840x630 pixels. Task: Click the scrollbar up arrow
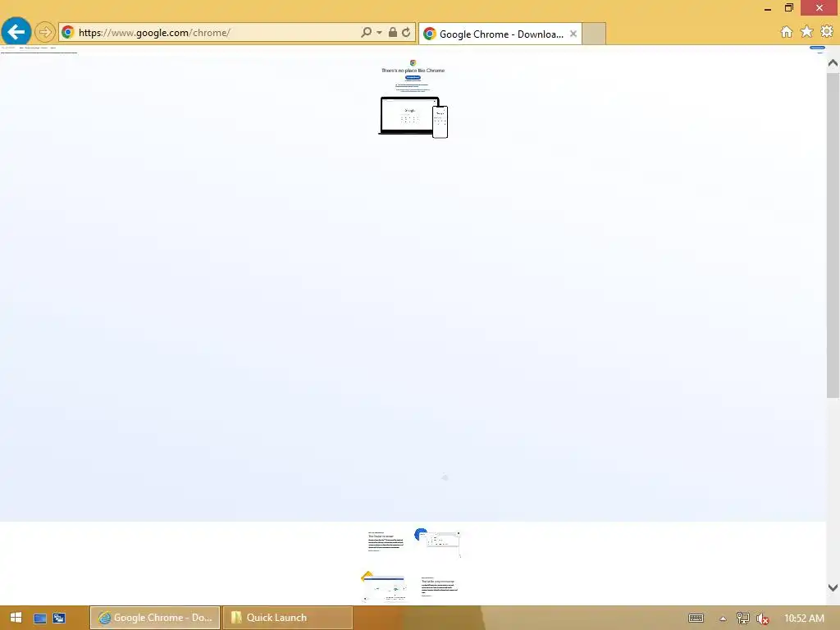click(833, 63)
